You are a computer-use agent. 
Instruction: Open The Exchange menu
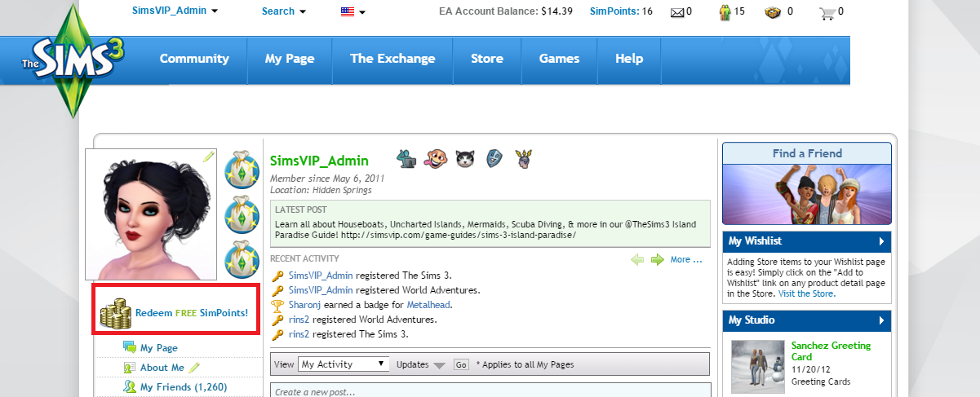coord(392,59)
